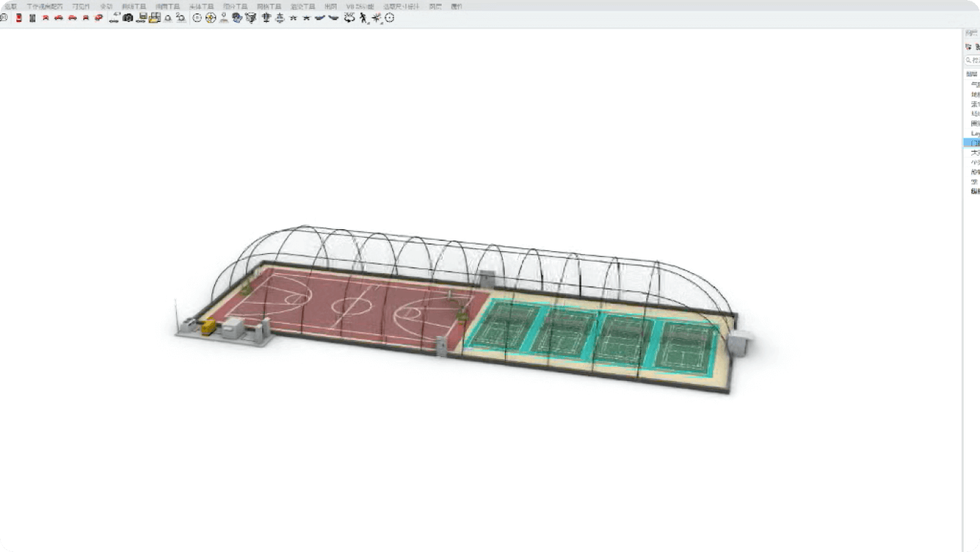Click the yellow named-views panel toolbar icon

(154, 18)
